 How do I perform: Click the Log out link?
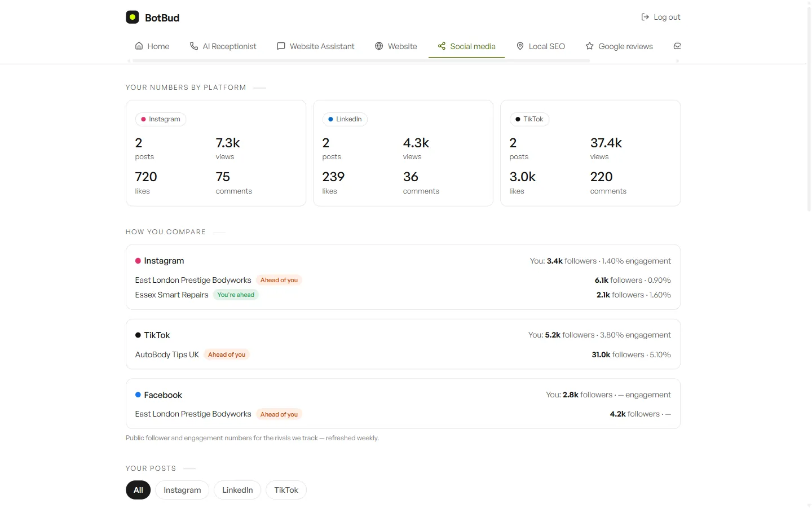pos(661,17)
